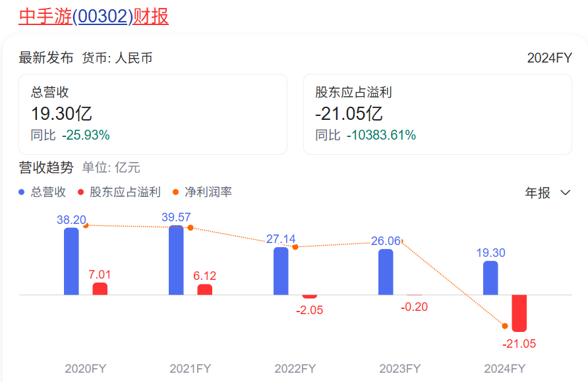Click the 2020FY orange margin point

[86, 225]
